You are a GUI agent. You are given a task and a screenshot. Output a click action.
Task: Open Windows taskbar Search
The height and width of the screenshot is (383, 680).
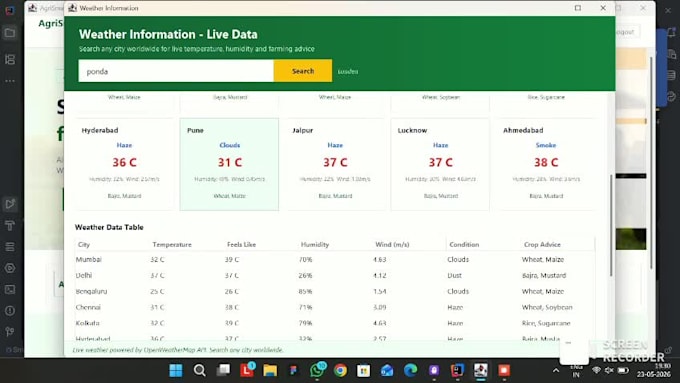(199, 370)
